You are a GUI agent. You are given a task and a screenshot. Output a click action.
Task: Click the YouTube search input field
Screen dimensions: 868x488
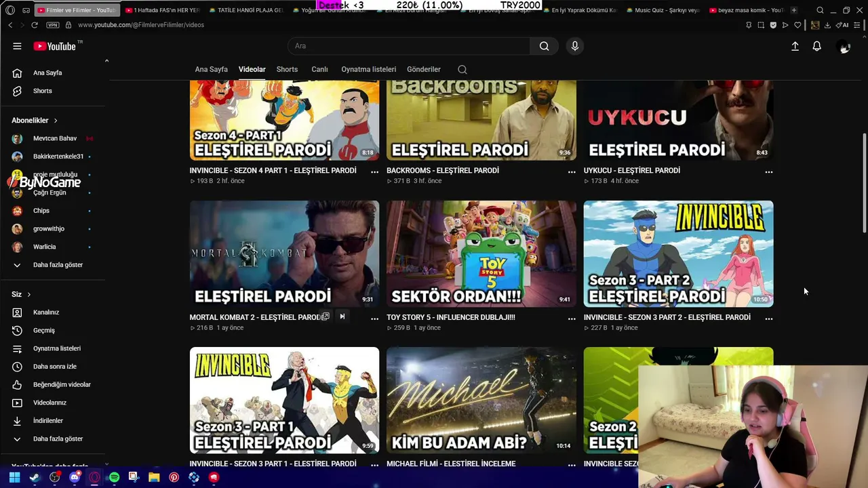tap(409, 46)
